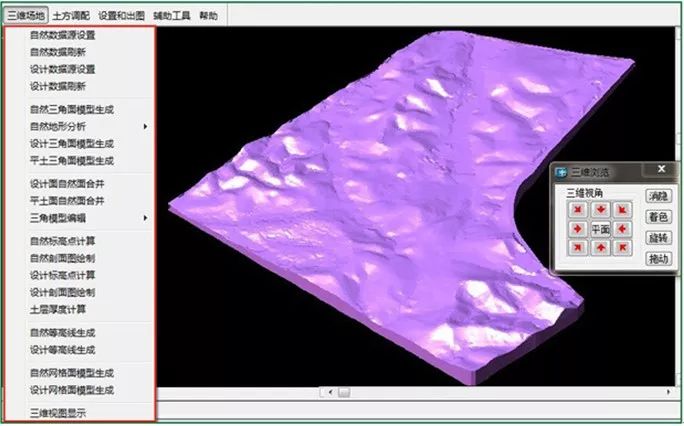Click the top-left view arrow icon
Viewport: 684px width, 426px height.
pyautogui.click(x=578, y=210)
